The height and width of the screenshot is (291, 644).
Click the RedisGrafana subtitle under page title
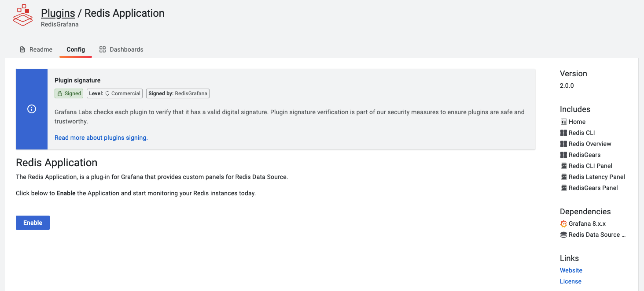[60, 24]
